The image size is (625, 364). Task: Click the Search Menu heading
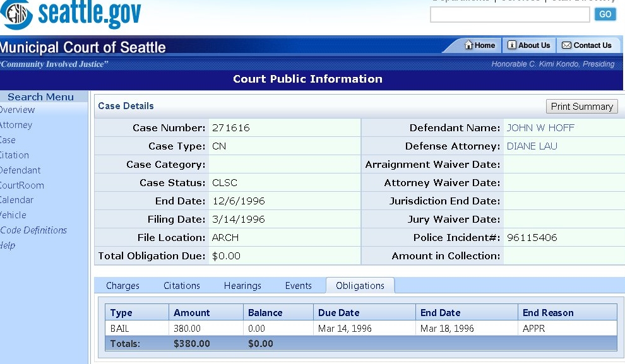40,97
